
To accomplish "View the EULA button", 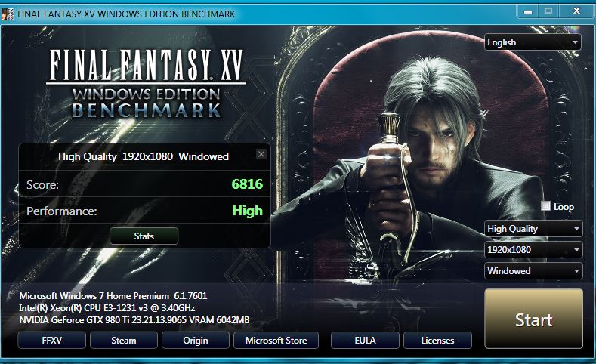I will pyautogui.click(x=365, y=340).
